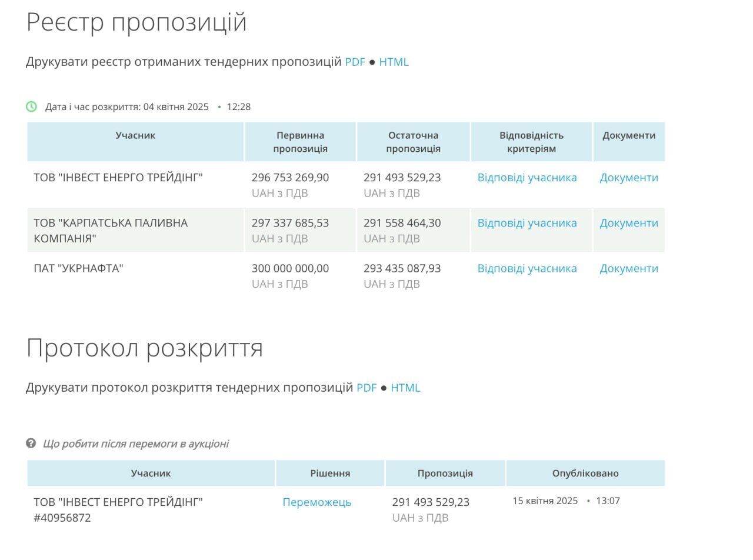
Task: Select the disclosure date '04 квітня 2025'
Action: (176, 106)
